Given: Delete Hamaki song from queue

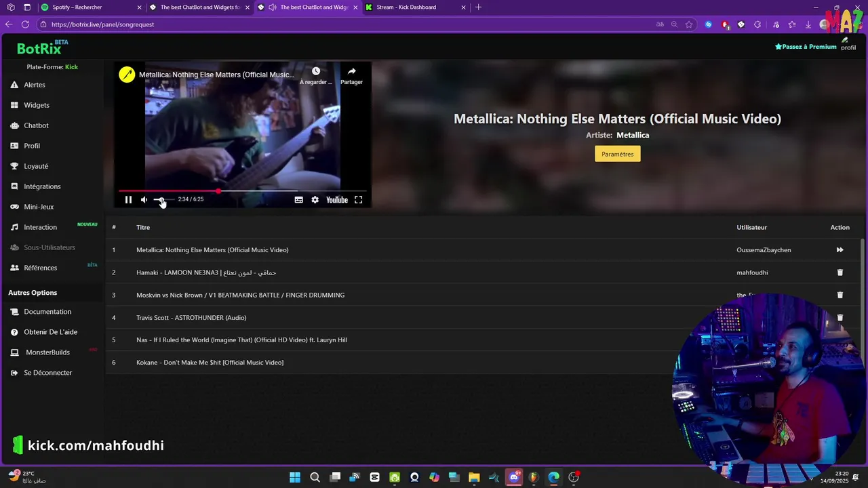Looking at the screenshot, I should 840,272.
